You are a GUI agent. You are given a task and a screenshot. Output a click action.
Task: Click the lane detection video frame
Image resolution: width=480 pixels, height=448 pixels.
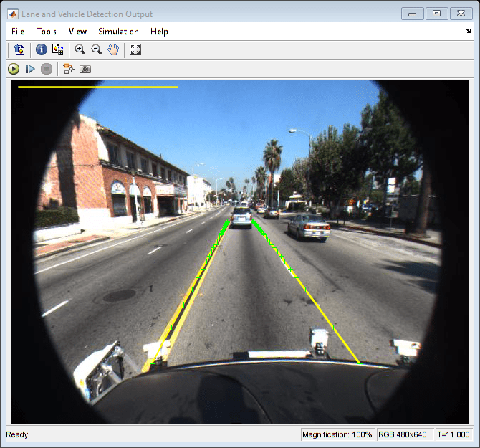[x=240, y=252]
